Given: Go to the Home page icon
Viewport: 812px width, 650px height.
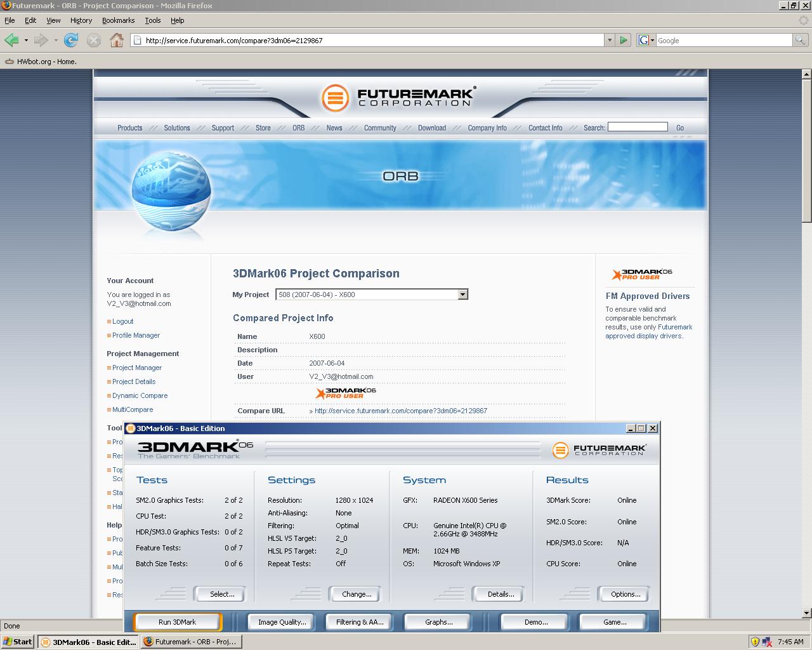Looking at the screenshot, I should [x=117, y=40].
